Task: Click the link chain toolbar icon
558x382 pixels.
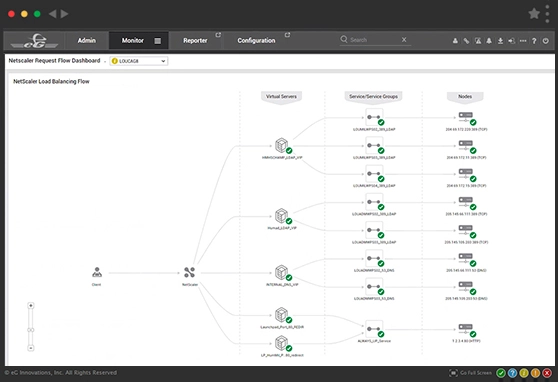Action: point(466,41)
